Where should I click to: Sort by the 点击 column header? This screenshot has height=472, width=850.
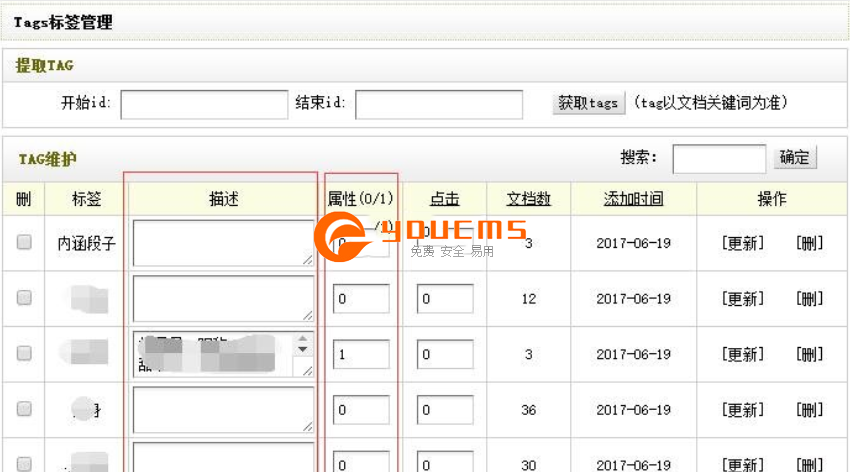(445, 199)
